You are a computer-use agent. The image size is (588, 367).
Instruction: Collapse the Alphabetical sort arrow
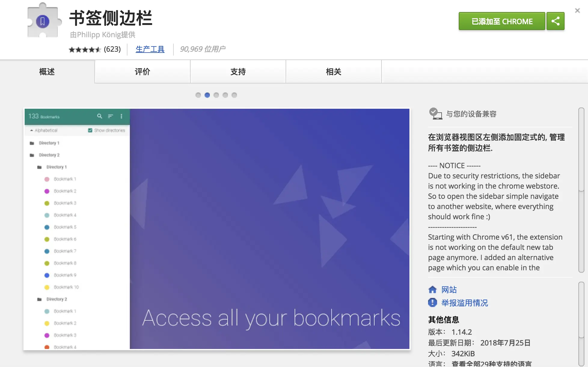[32, 130]
